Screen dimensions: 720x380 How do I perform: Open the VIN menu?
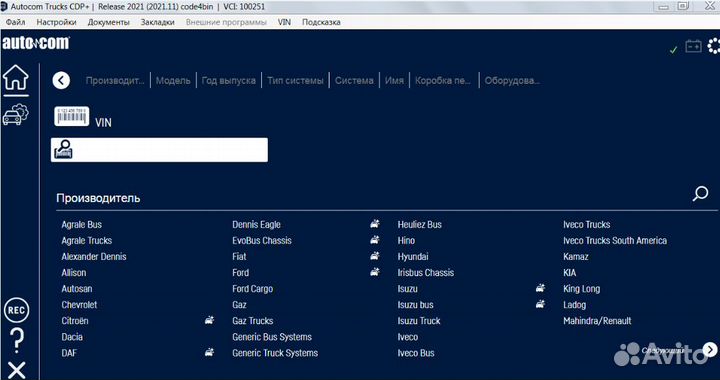point(284,22)
